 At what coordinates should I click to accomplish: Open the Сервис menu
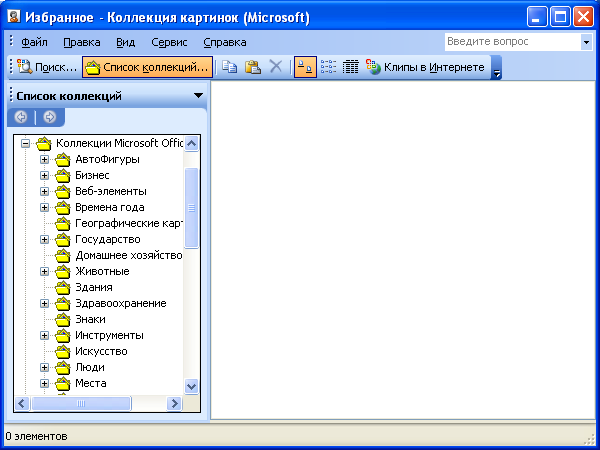[x=169, y=42]
